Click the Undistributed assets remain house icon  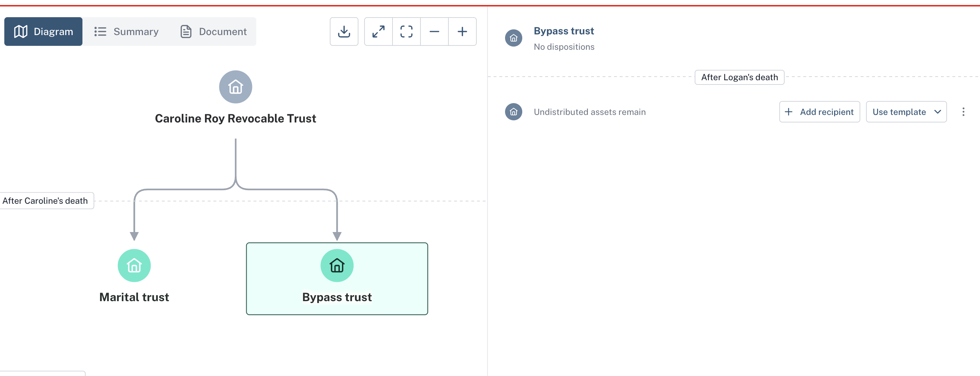pyautogui.click(x=513, y=112)
